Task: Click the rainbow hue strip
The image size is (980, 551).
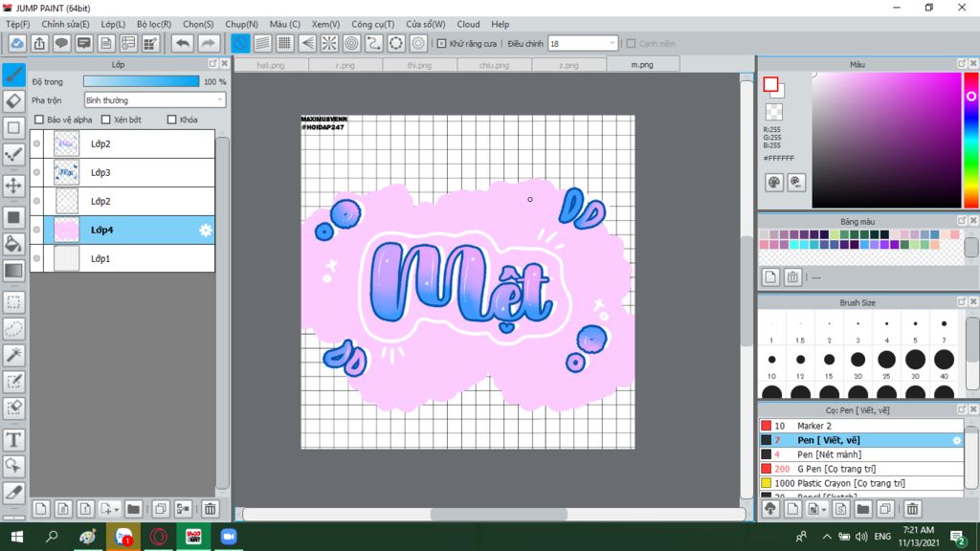Action: (970, 140)
